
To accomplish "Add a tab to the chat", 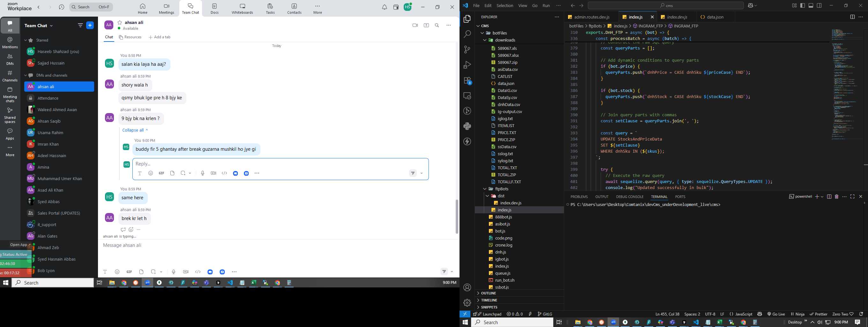I will pos(159,37).
